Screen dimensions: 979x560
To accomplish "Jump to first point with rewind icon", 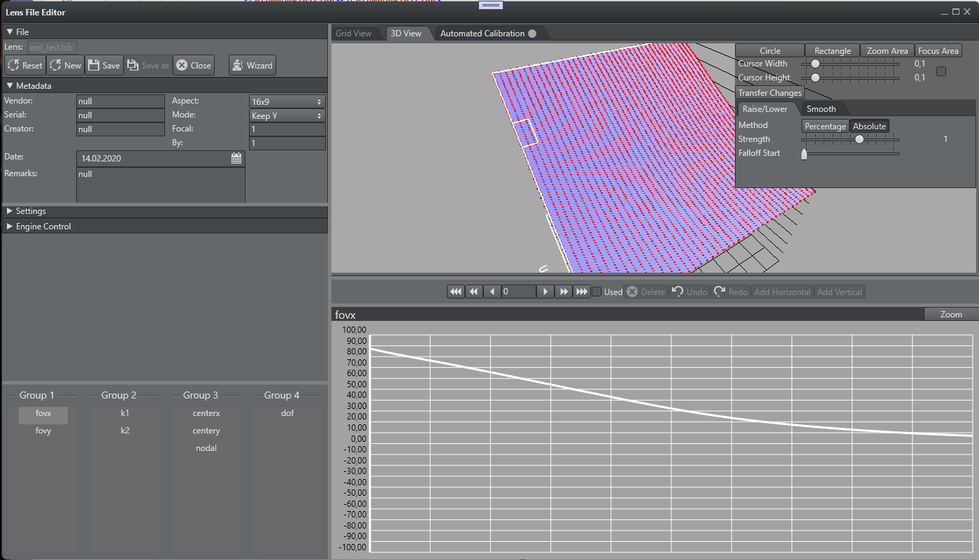I will [x=456, y=292].
